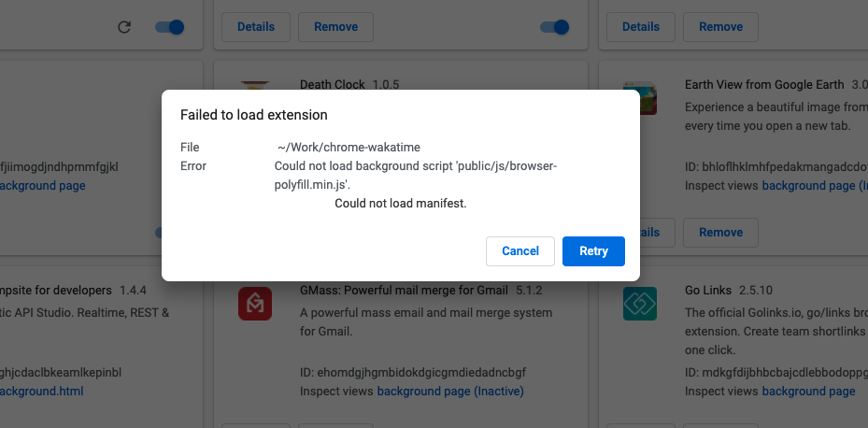The image size is (868, 428).
Task: Cancel the Failed to load extension dialog
Action: tap(520, 251)
